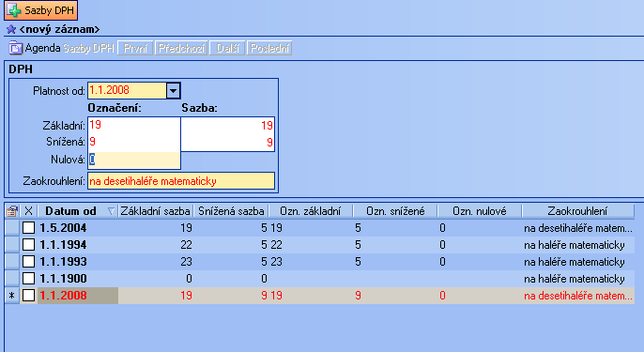Click the Nulová označení field
Screen dimensions: 644x352
[x=134, y=160]
